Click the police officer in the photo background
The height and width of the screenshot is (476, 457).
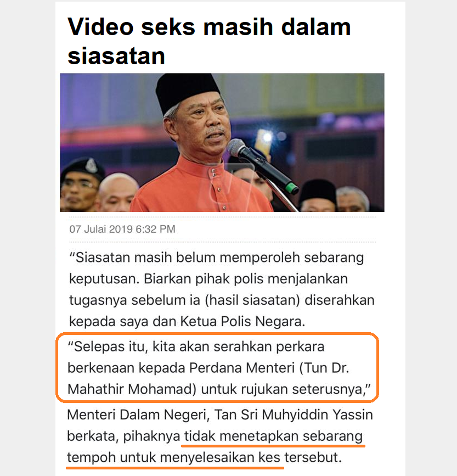[80, 184]
